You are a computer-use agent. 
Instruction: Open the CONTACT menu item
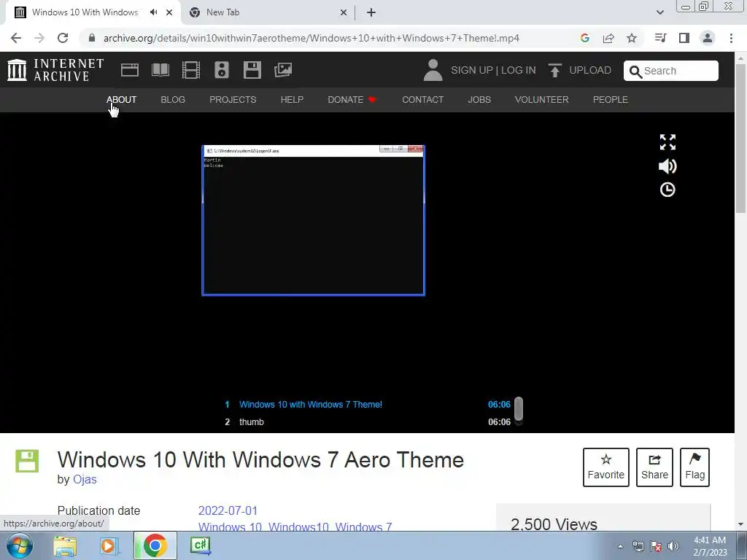tap(422, 99)
